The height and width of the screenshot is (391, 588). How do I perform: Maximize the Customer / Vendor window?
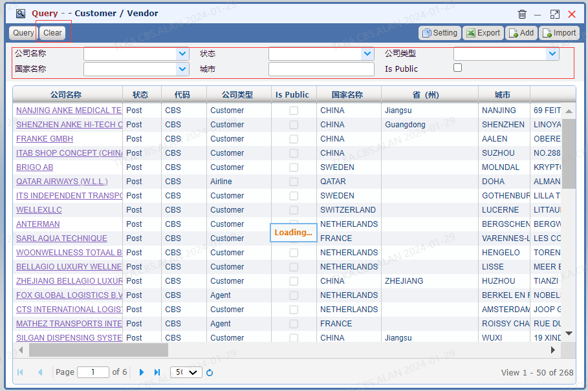coord(554,14)
